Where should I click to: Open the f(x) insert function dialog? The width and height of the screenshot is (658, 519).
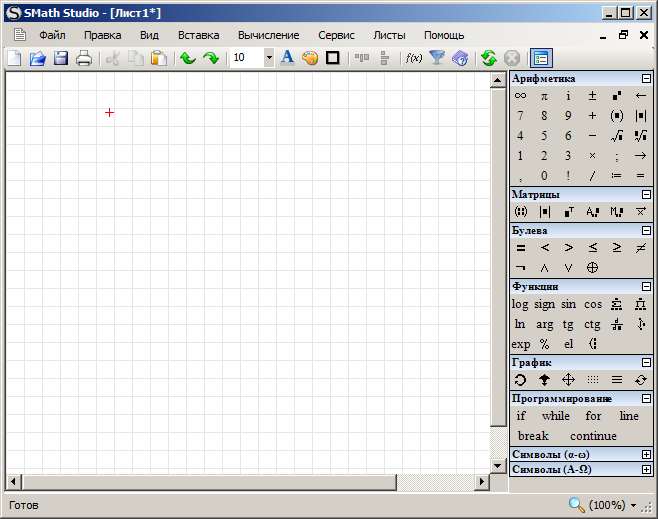coord(413,58)
